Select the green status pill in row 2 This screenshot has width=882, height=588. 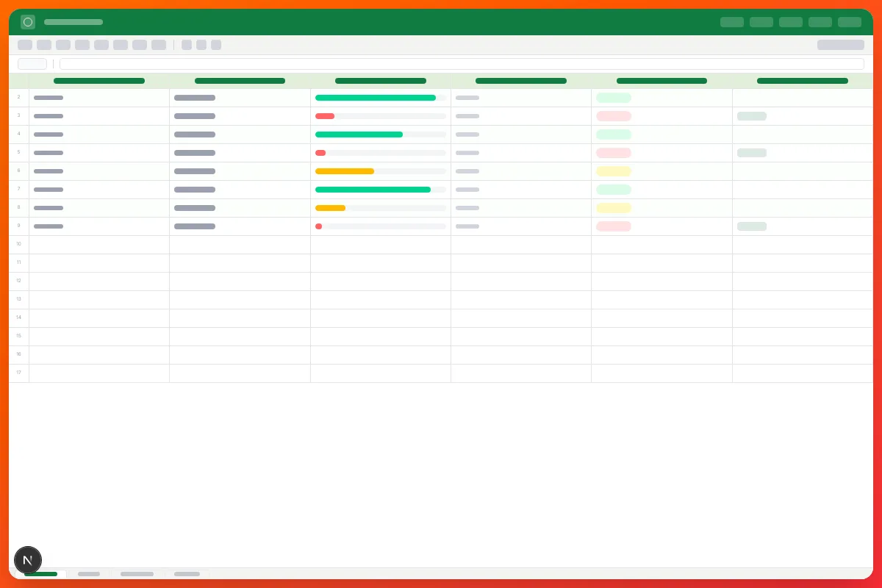coord(614,98)
